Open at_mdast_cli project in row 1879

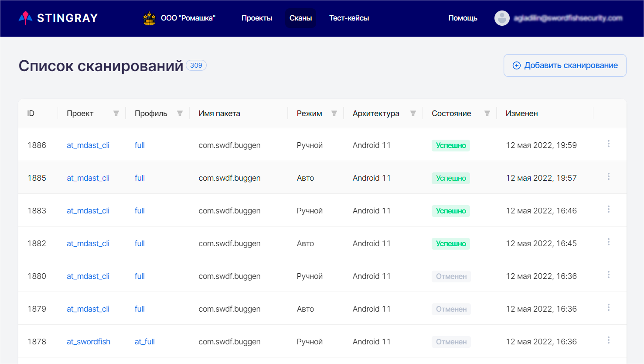pyautogui.click(x=88, y=309)
